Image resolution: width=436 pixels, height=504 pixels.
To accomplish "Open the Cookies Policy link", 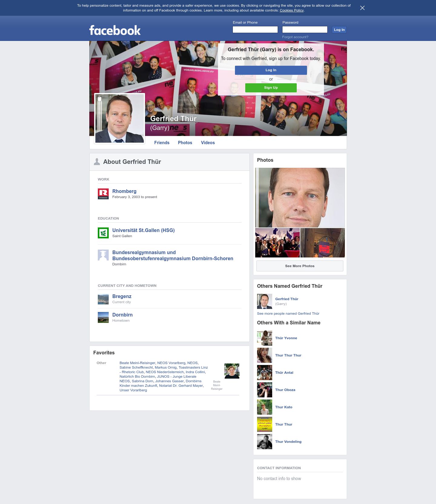I will click(x=292, y=10).
